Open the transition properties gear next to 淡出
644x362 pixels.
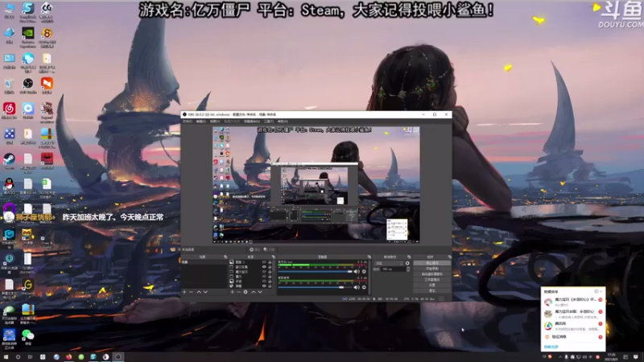click(407, 263)
